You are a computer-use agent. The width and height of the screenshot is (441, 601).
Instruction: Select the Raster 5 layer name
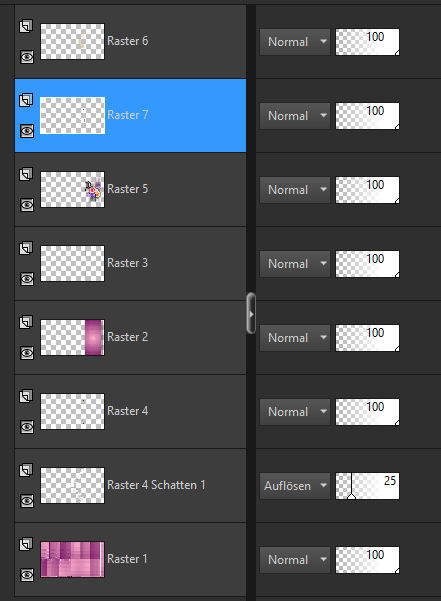pos(128,189)
